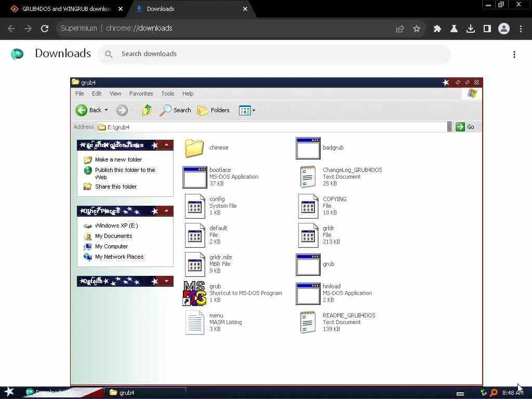
Task: Select the chinese folder icon
Action: [194, 148]
